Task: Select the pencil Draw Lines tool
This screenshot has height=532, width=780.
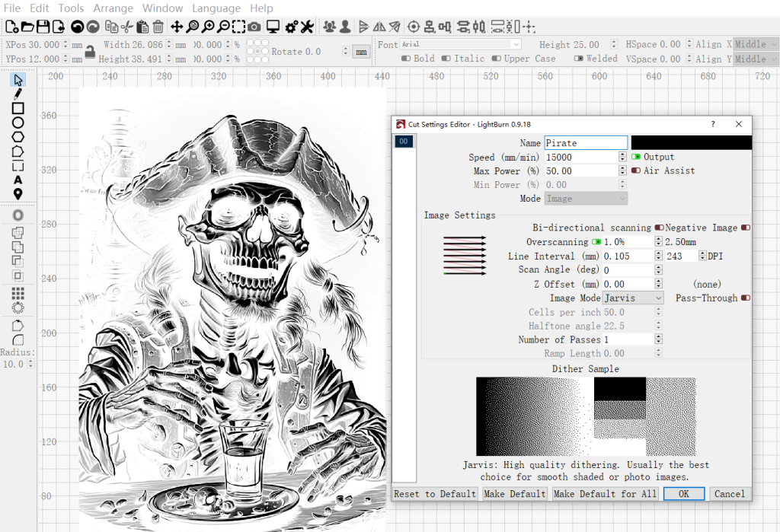Action: (18, 94)
